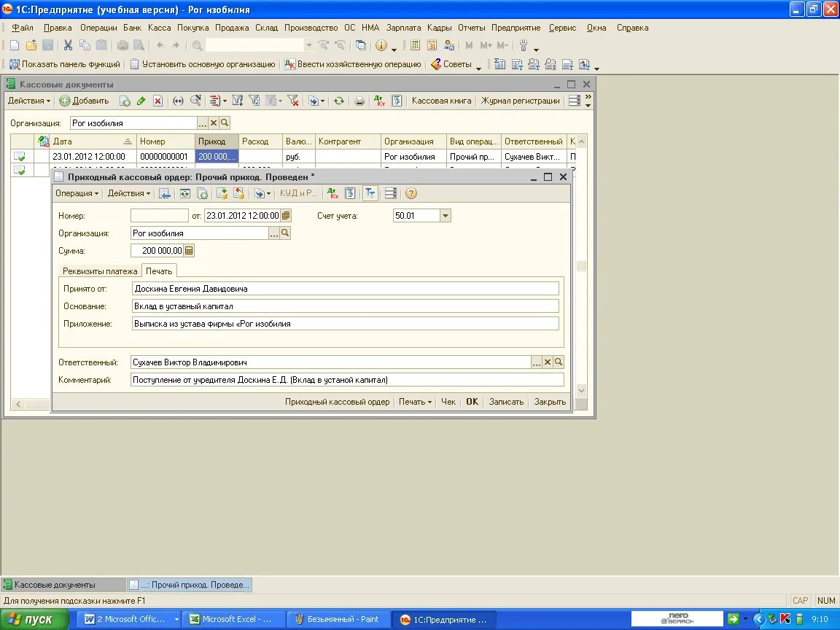Click Показать панель функций button

click(x=65, y=64)
